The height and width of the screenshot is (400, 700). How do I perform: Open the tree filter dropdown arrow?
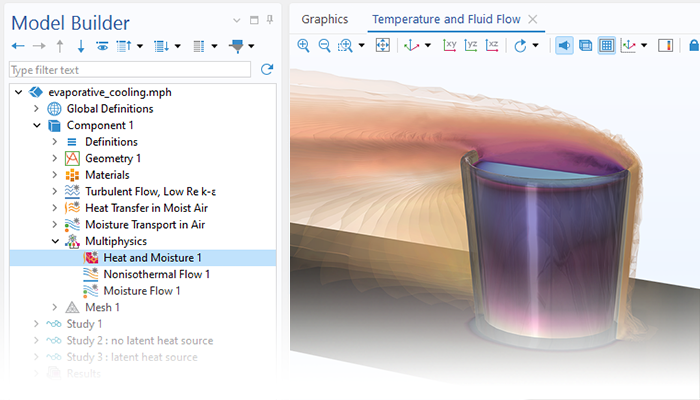[x=251, y=46]
